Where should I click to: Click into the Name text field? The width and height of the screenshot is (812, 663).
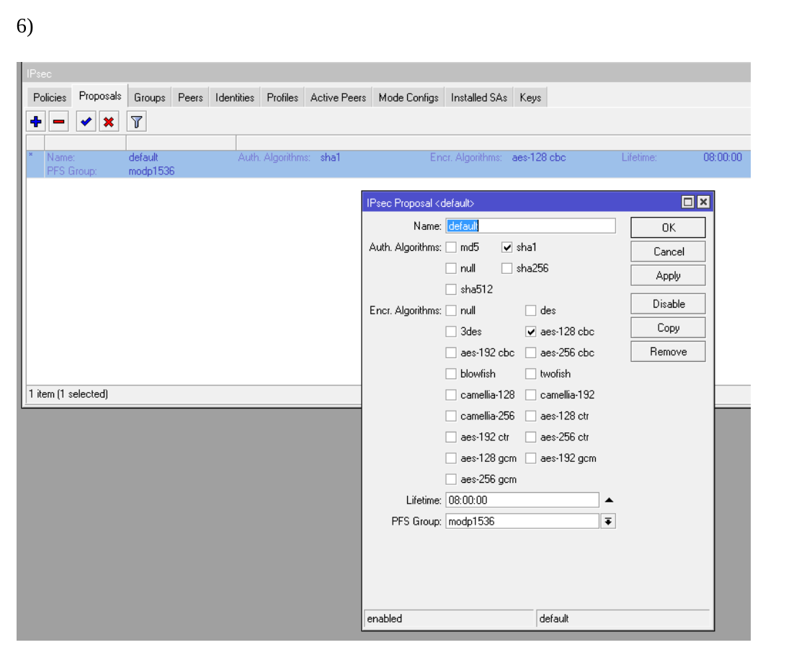[530, 226]
